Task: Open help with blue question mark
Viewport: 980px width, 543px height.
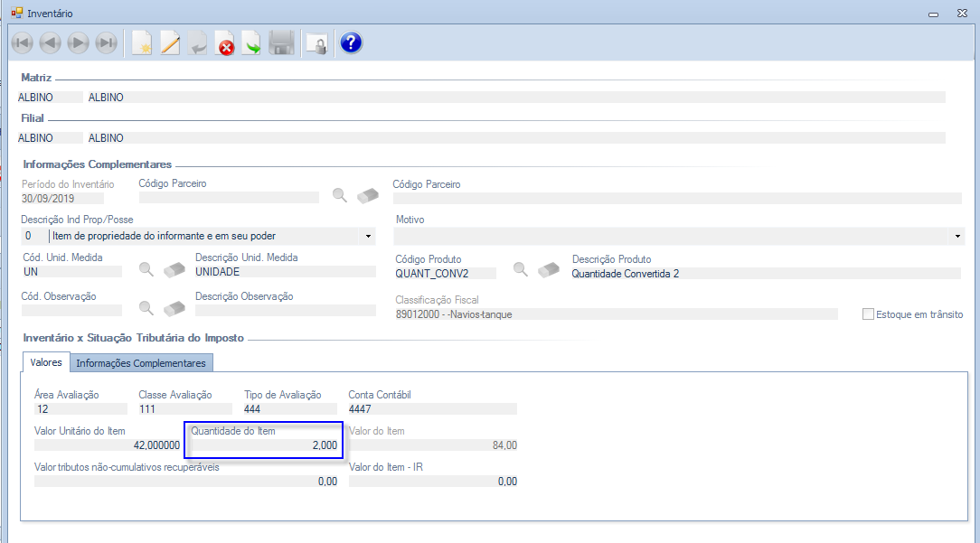Action: 351,42
